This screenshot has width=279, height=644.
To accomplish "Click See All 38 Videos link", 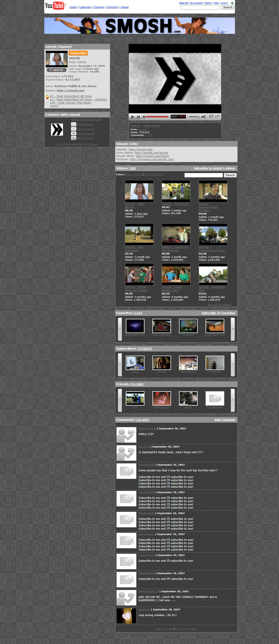I will 219,305.
